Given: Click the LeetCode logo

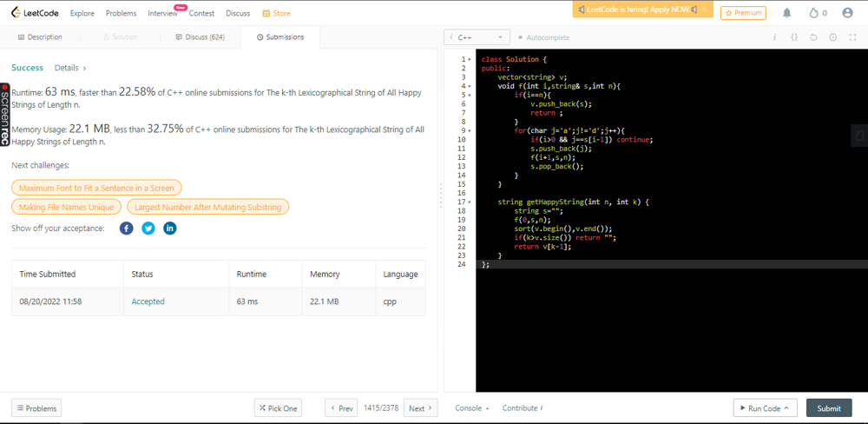Looking at the screenshot, I should pos(36,13).
